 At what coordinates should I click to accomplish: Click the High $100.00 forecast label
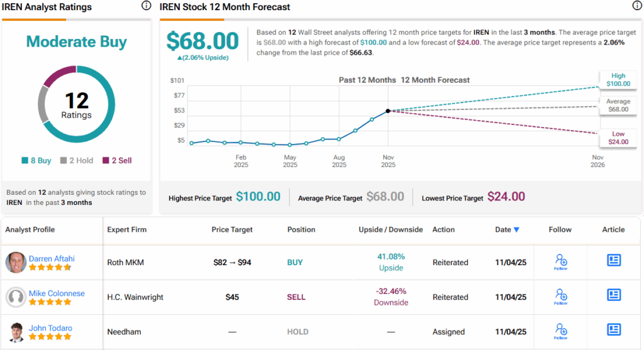coord(618,79)
